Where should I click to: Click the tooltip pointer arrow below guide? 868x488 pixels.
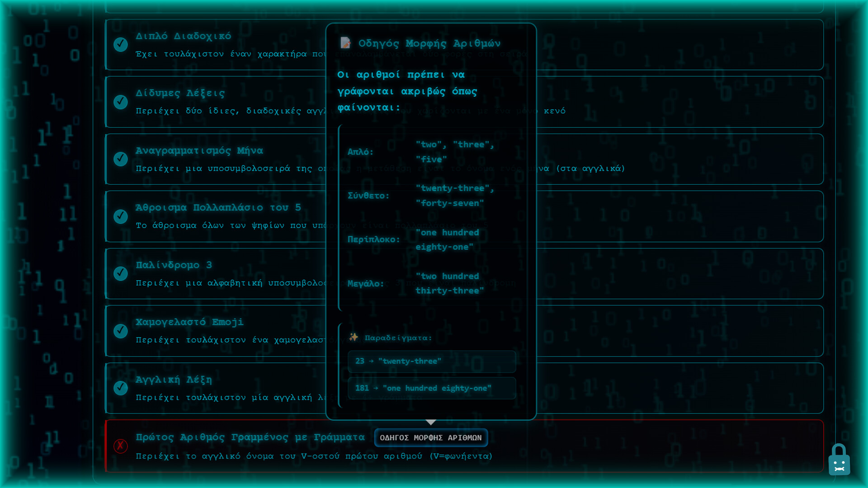pos(431,422)
